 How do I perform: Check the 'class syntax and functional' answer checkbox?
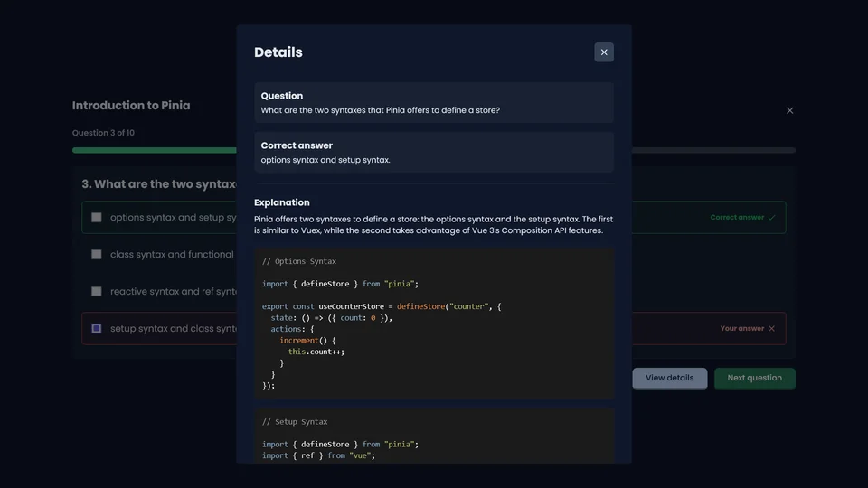[97, 255]
